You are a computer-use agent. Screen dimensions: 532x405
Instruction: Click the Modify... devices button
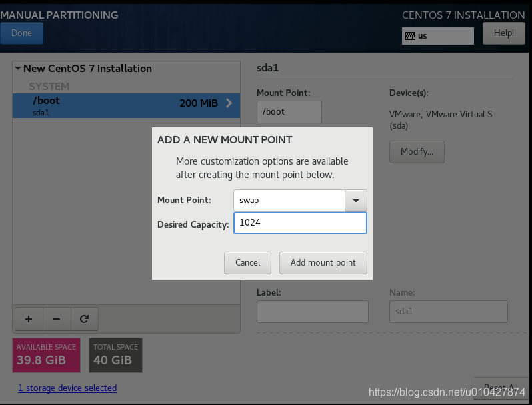(417, 151)
